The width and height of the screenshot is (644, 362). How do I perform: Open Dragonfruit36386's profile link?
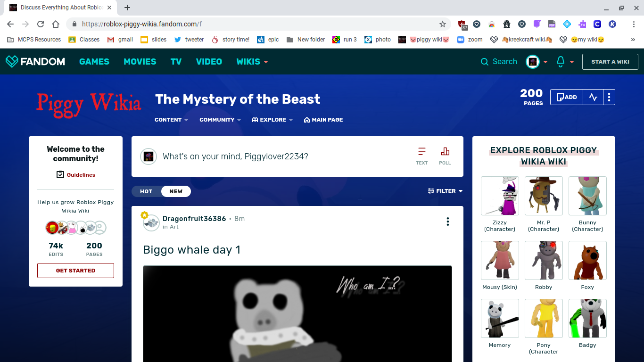point(194,219)
